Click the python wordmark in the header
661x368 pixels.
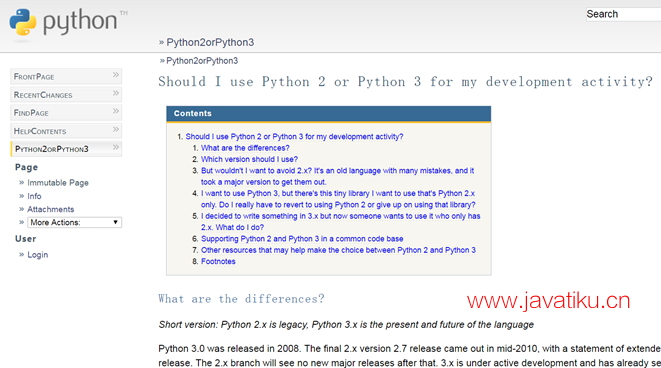point(80,21)
